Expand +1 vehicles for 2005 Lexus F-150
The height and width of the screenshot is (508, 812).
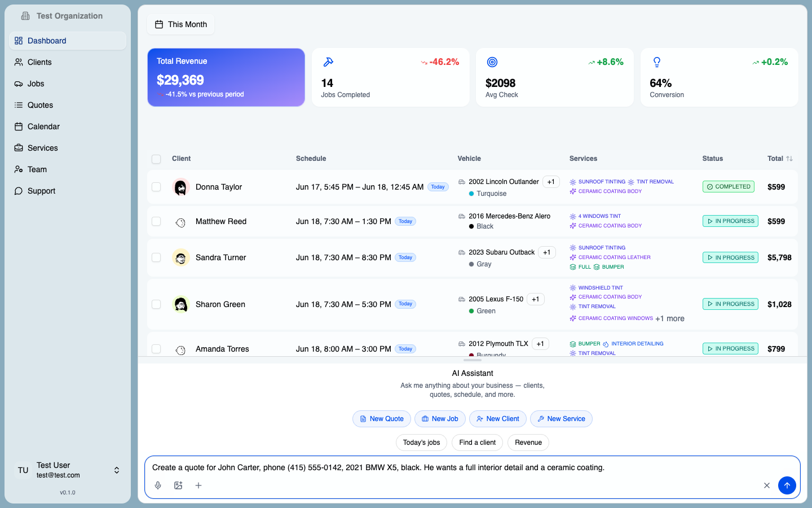click(x=535, y=299)
